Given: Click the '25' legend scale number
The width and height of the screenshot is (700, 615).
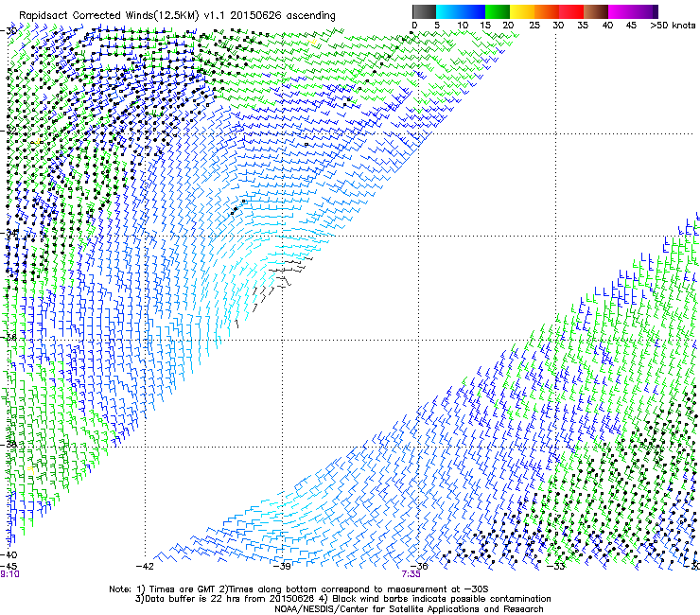Looking at the screenshot, I should tap(534, 26).
